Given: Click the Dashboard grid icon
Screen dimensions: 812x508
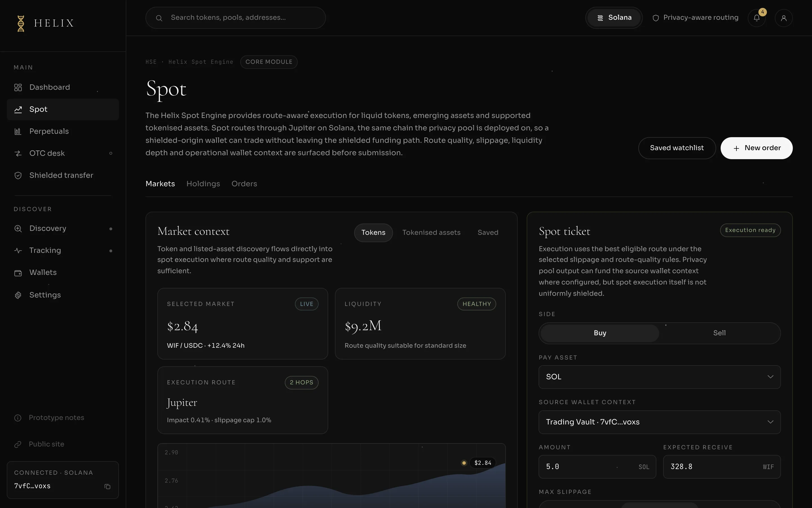Looking at the screenshot, I should (18, 88).
